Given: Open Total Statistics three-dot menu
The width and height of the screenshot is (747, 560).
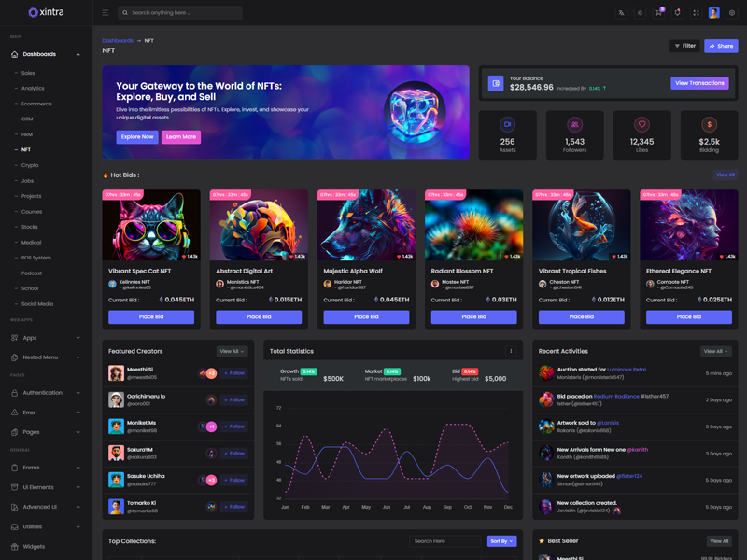Looking at the screenshot, I should 511,352.
